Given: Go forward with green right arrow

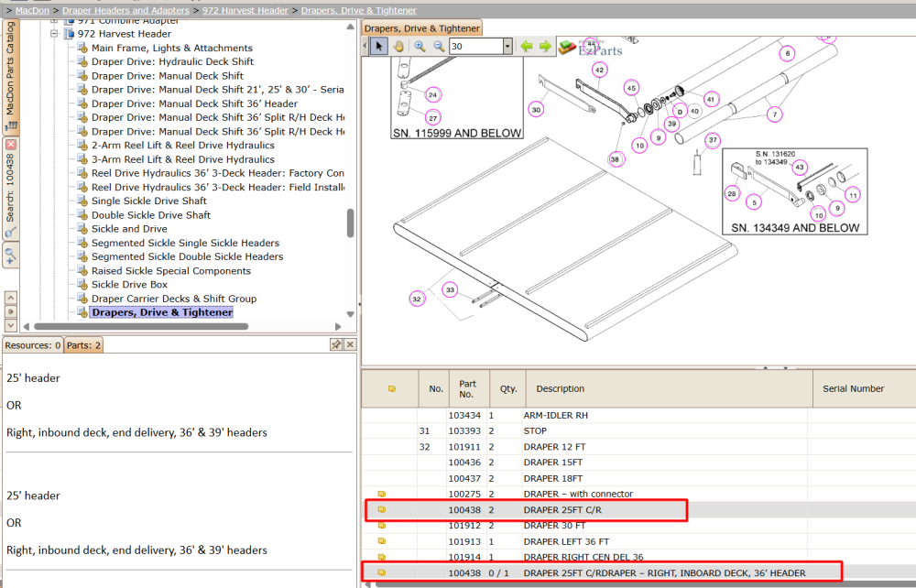Looking at the screenshot, I should tap(545, 46).
